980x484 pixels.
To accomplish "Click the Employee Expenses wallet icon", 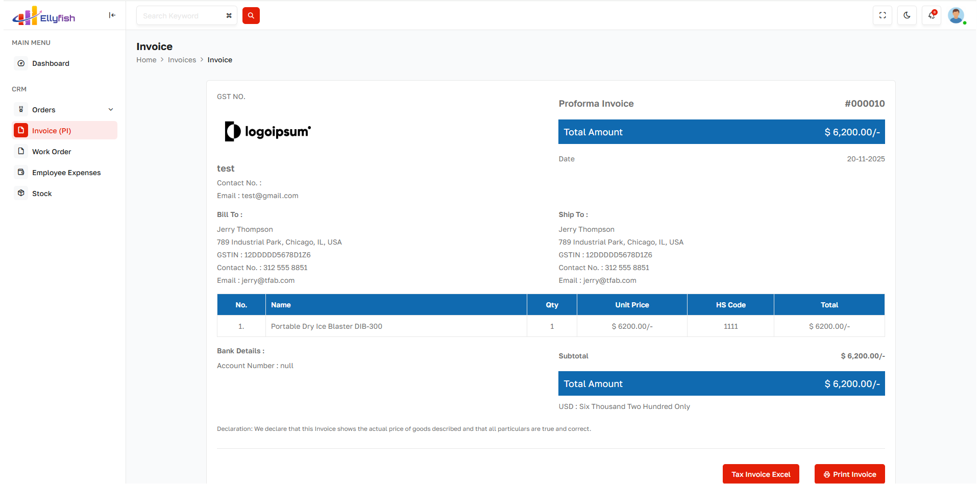I will pos(21,173).
